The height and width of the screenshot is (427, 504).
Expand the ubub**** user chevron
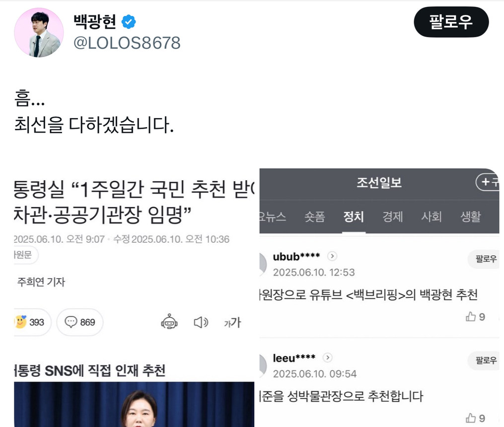[x=332, y=256]
